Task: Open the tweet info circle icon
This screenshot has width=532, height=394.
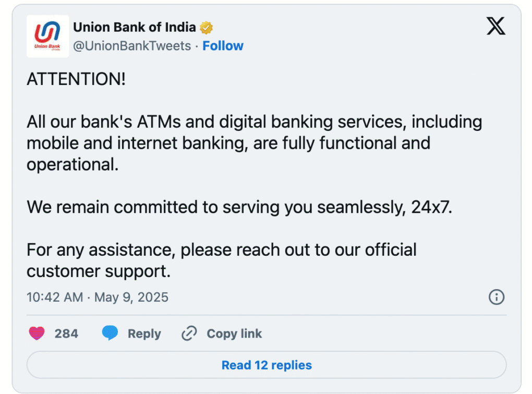Action: 497,297
